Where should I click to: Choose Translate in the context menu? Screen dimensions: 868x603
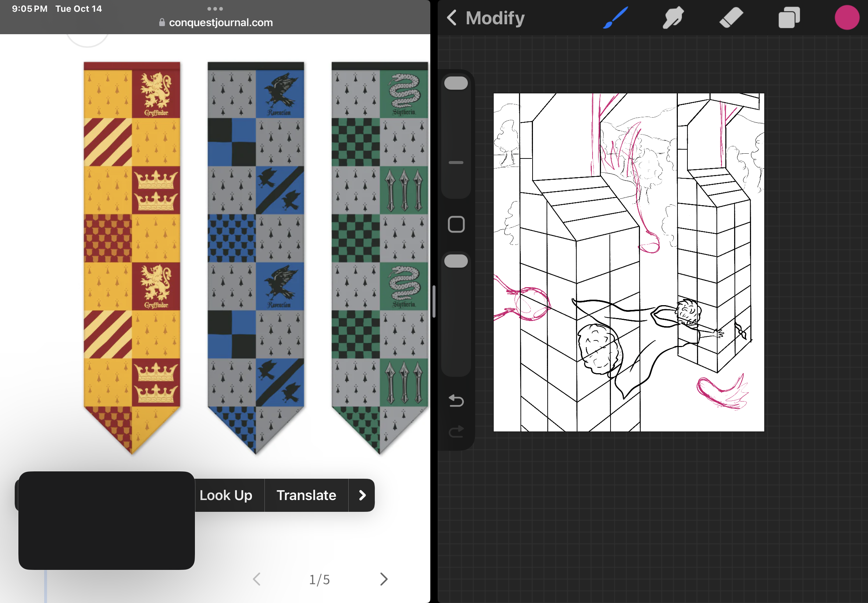(x=306, y=495)
